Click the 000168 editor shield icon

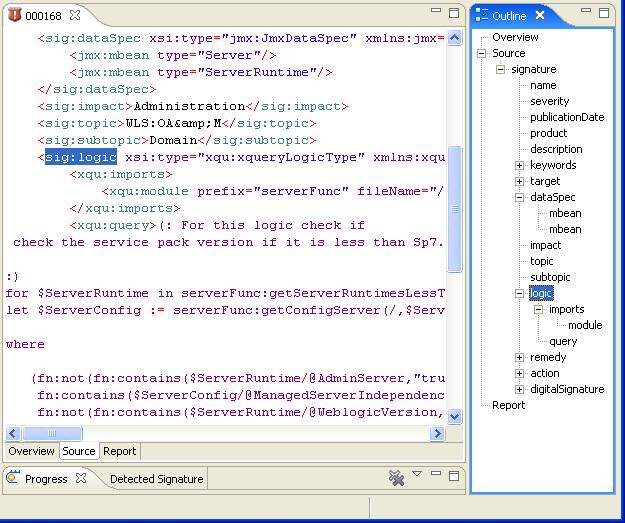pyautogui.click(x=14, y=15)
